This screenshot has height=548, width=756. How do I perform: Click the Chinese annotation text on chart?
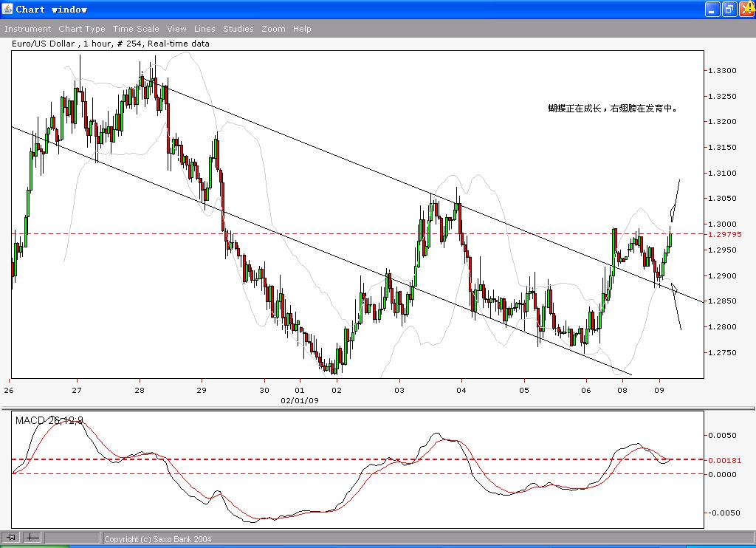point(613,109)
